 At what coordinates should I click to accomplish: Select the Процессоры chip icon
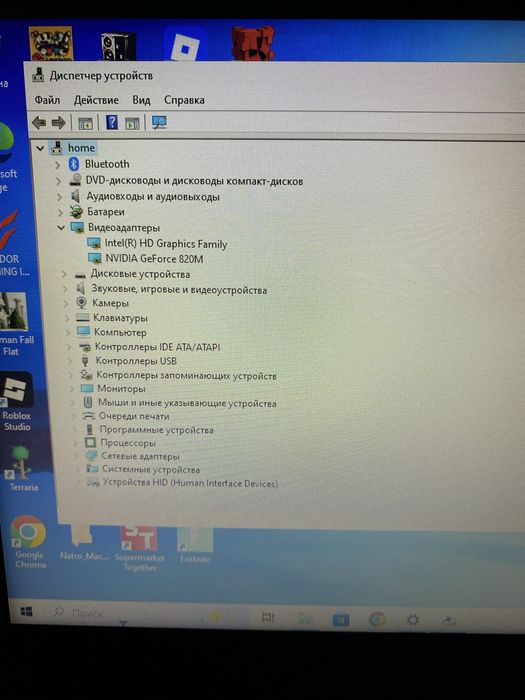[90, 443]
